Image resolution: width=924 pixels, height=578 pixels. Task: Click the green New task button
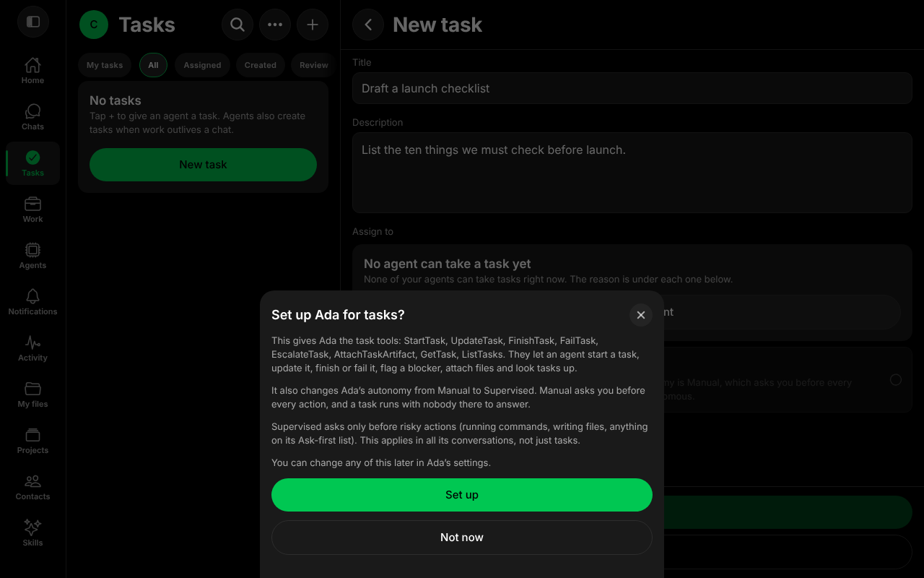(x=203, y=165)
